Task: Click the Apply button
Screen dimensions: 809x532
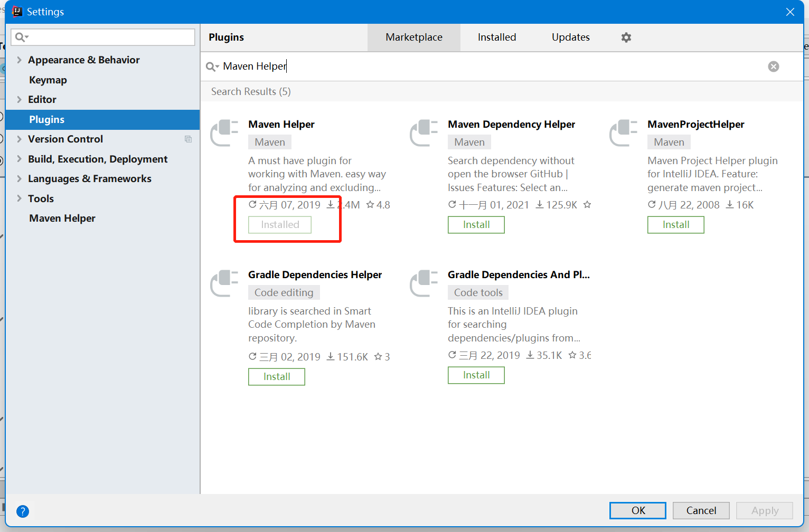Action: coord(765,510)
